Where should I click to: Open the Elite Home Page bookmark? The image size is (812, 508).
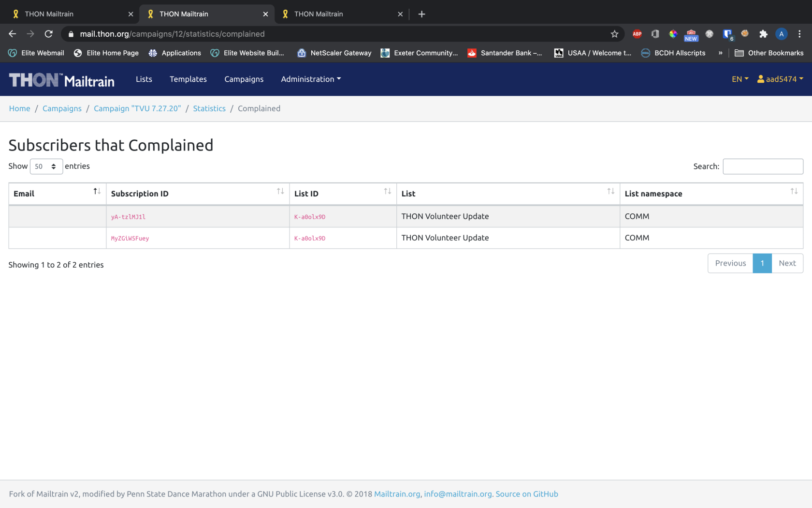tap(106, 53)
